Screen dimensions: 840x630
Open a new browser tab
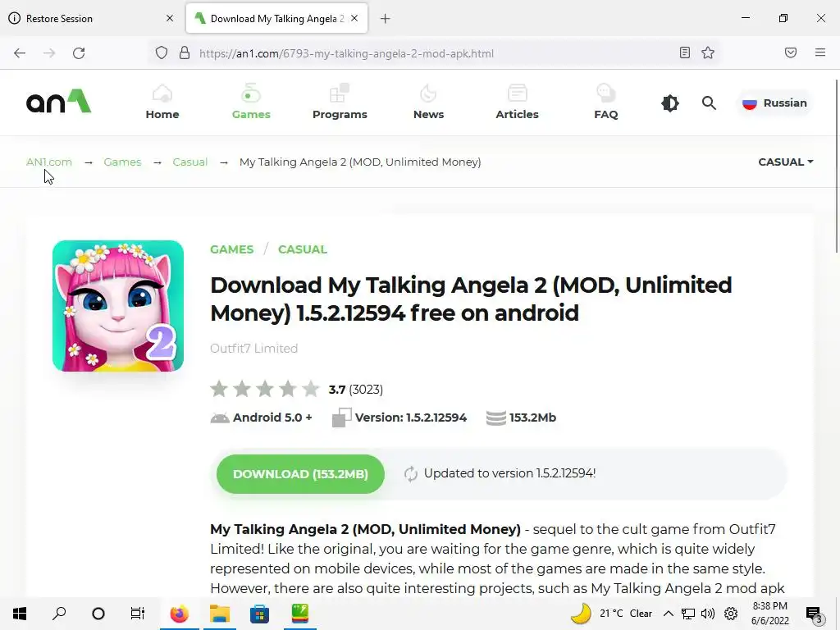pyautogui.click(x=386, y=19)
